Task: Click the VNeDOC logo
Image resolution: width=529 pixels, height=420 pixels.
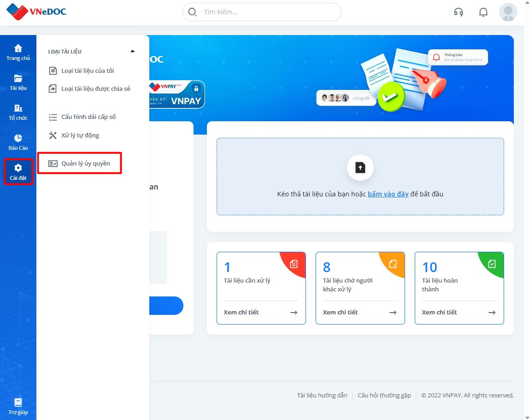Action: click(36, 12)
